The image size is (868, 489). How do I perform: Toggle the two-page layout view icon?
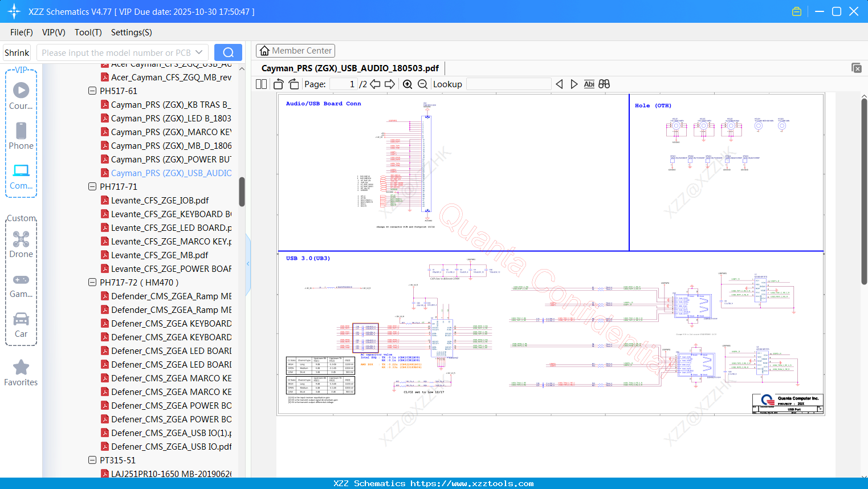click(262, 84)
